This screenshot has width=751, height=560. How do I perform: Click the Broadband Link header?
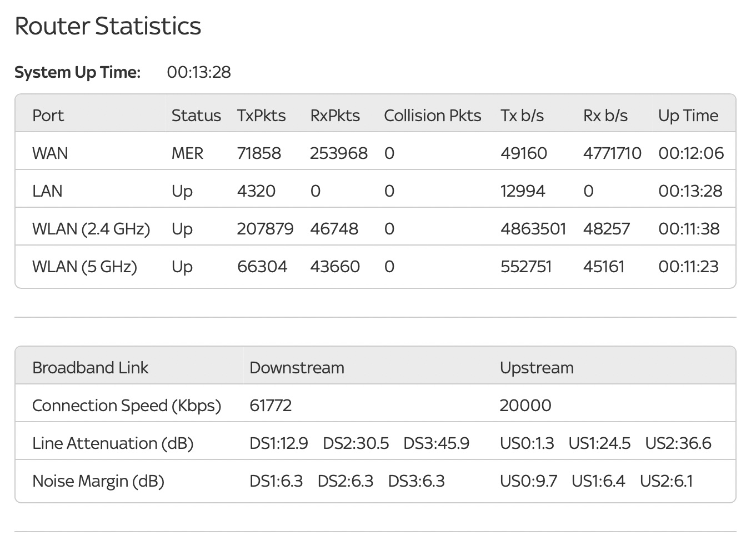click(x=90, y=368)
